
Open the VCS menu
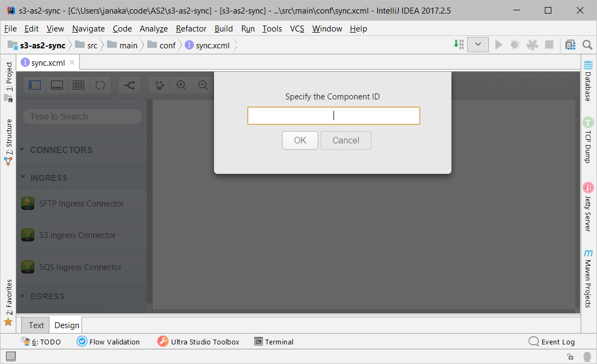click(297, 29)
